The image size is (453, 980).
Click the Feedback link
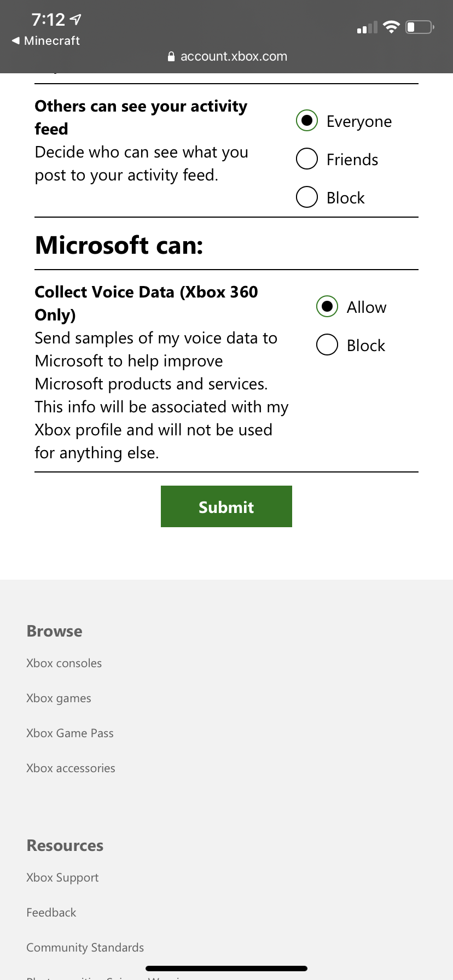[51, 912]
